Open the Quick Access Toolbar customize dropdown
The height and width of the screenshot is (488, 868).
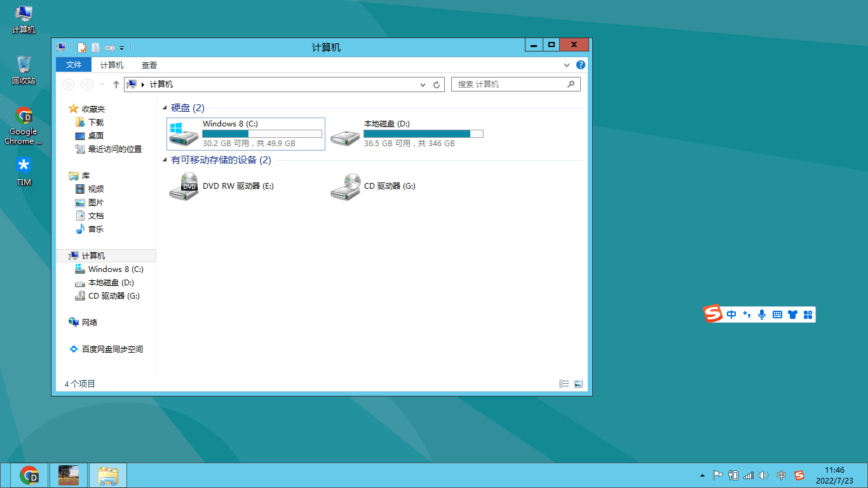click(121, 48)
